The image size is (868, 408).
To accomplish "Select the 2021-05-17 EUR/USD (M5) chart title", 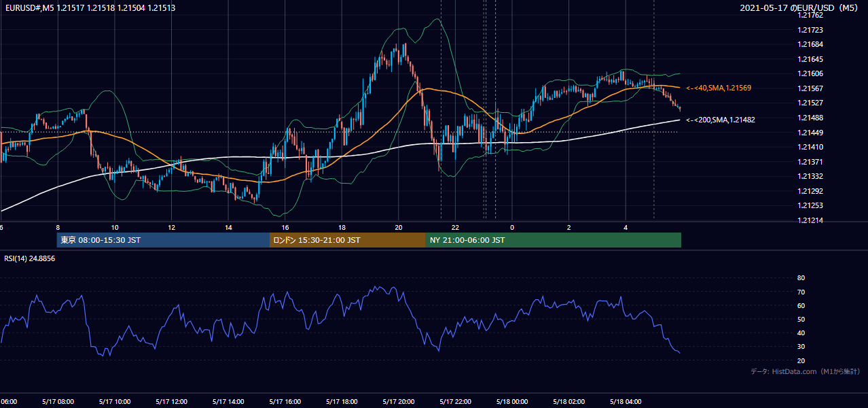I will coord(799,7).
